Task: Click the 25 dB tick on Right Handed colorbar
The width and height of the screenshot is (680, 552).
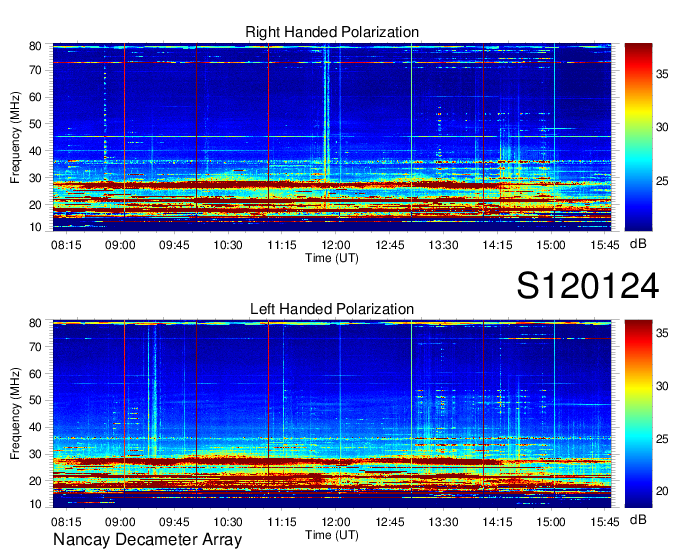Action: [662, 180]
